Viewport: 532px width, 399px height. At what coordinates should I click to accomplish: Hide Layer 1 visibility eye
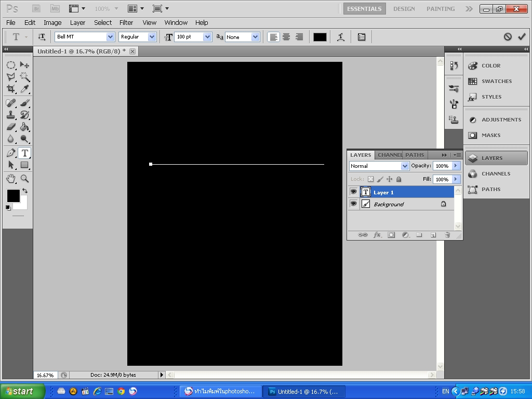[353, 192]
